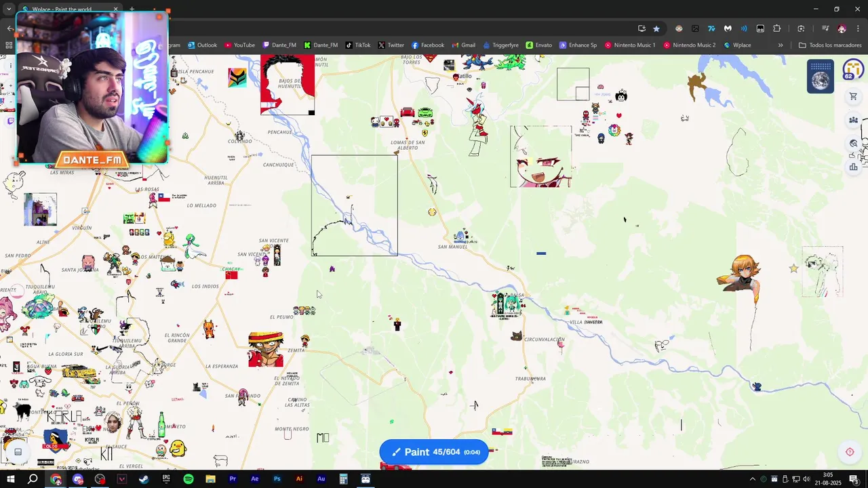
Task: Open the Triggerfyre bookmark
Action: point(500,45)
